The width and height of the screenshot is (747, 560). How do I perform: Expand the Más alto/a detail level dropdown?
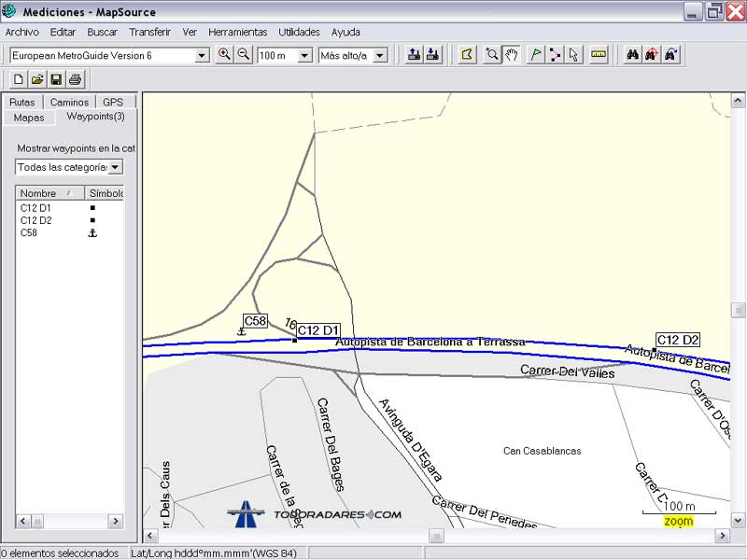click(380, 56)
